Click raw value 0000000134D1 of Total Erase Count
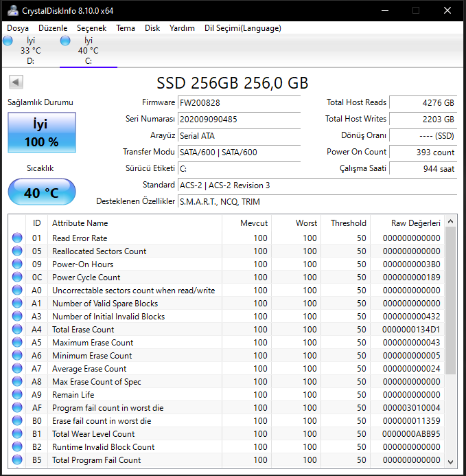The width and height of the screenshot is (466, 476). pos(411,330)
